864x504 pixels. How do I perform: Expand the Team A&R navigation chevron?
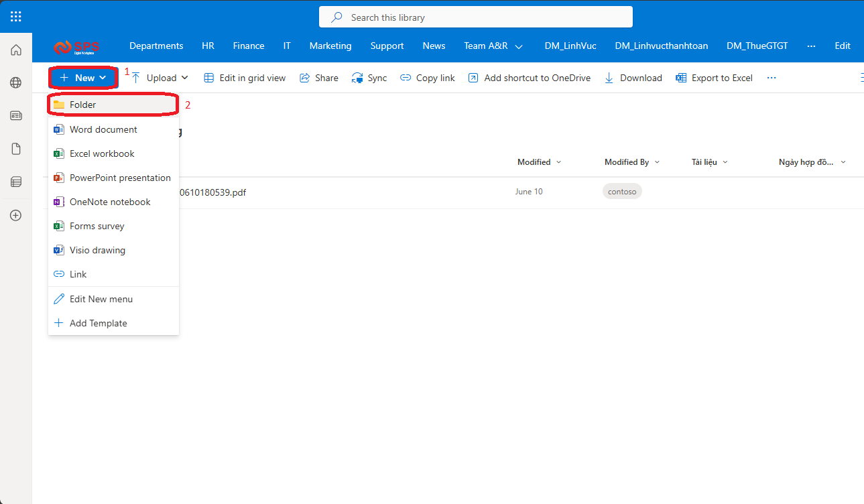(x=519, y=47)
